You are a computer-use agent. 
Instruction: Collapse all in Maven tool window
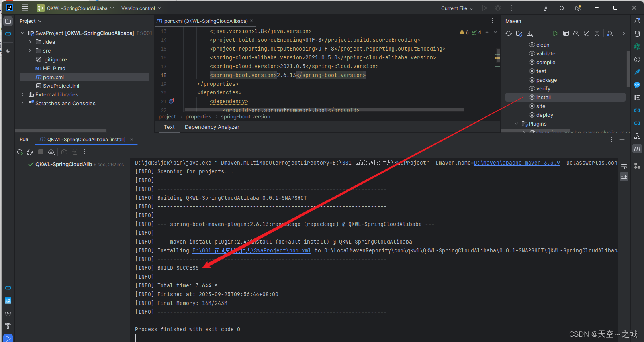[597, 33]
